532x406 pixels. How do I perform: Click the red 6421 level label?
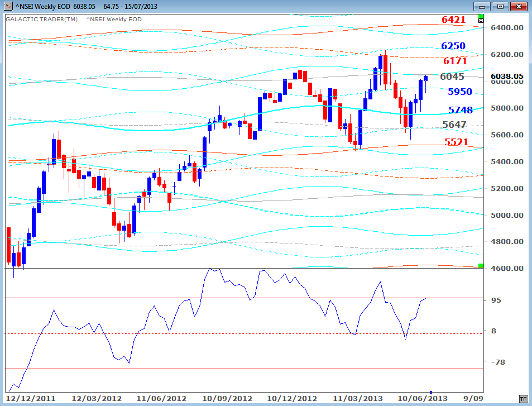click(453, 20)
